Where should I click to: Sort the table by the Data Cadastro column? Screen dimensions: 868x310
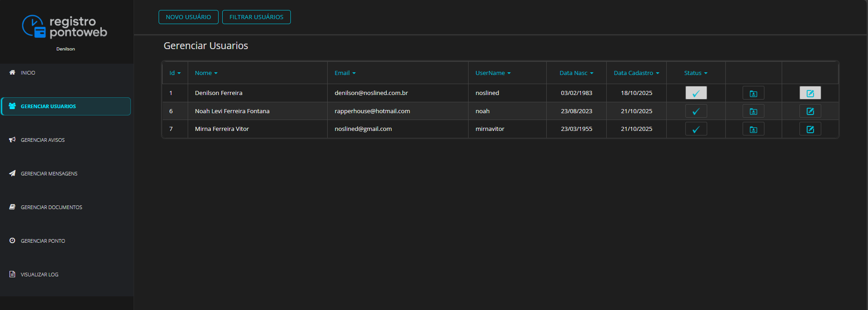point(636,73)
